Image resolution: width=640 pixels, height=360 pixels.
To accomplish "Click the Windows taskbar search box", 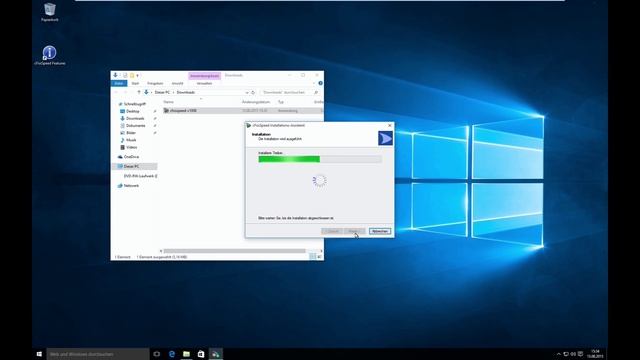I will [x=98, y=354].
